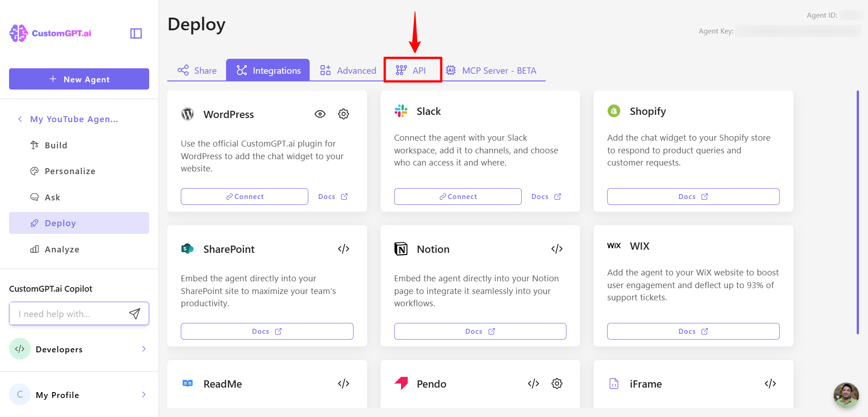Click the iFrame card title
The width and height of the screenshot is (868, 417).
646,384
